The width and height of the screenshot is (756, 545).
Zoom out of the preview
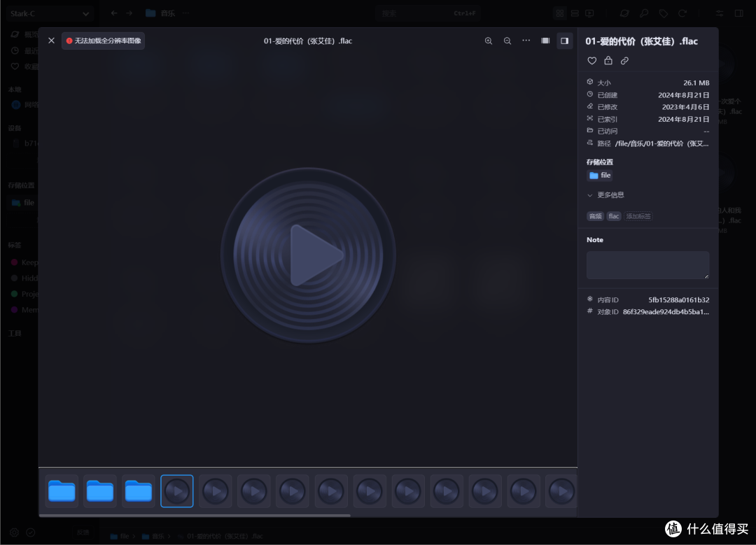pos(507,41)
